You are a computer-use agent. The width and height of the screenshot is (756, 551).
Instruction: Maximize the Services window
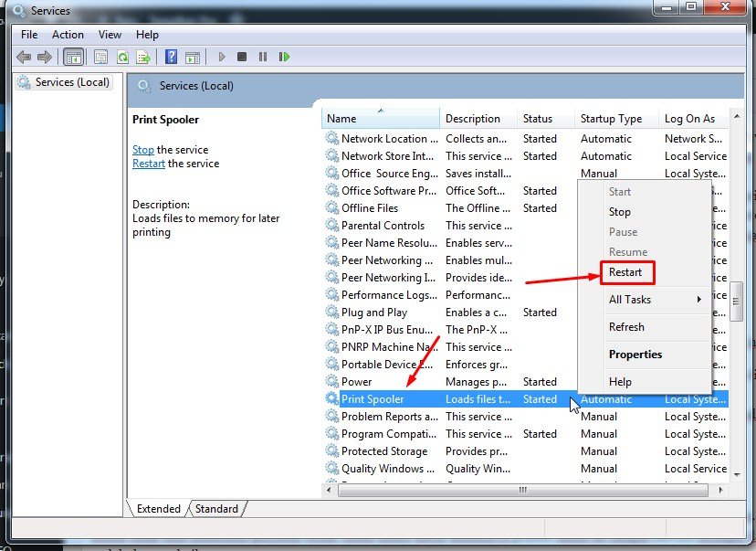pos(691,6)
